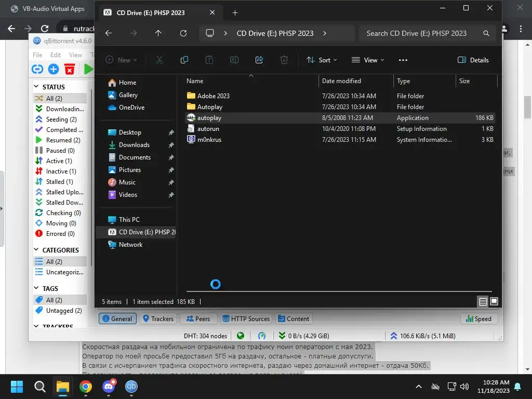The width and height of the screenshot is (532, 399).
Task: Click the Paste icon in Explorer toolbar
Action: coord(209,60)
